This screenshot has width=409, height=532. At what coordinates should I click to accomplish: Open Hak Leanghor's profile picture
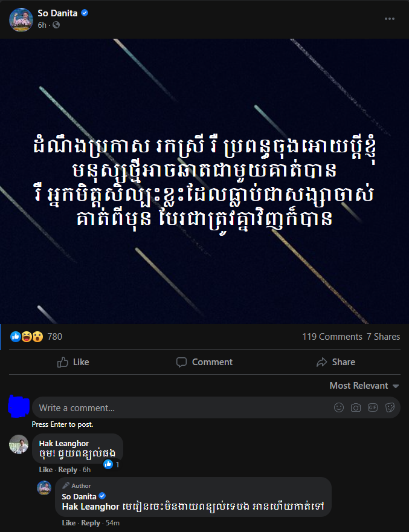click(19, 444)
